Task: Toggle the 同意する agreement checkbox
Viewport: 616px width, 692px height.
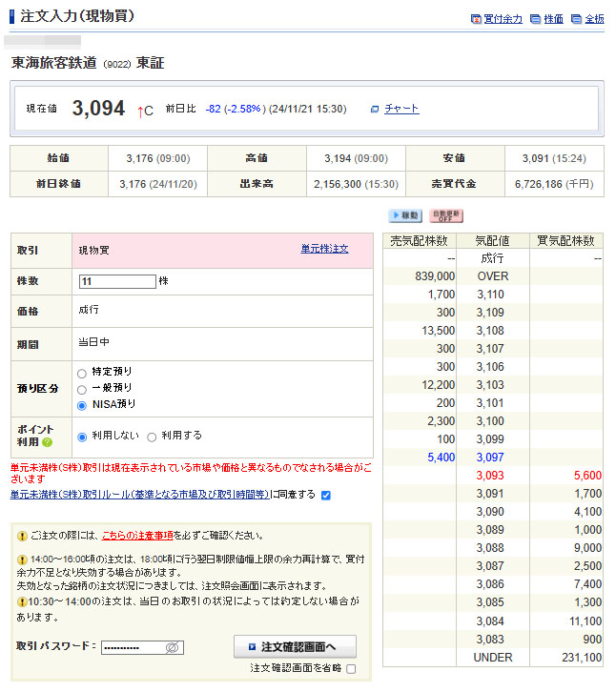Action: click(326, 495)
